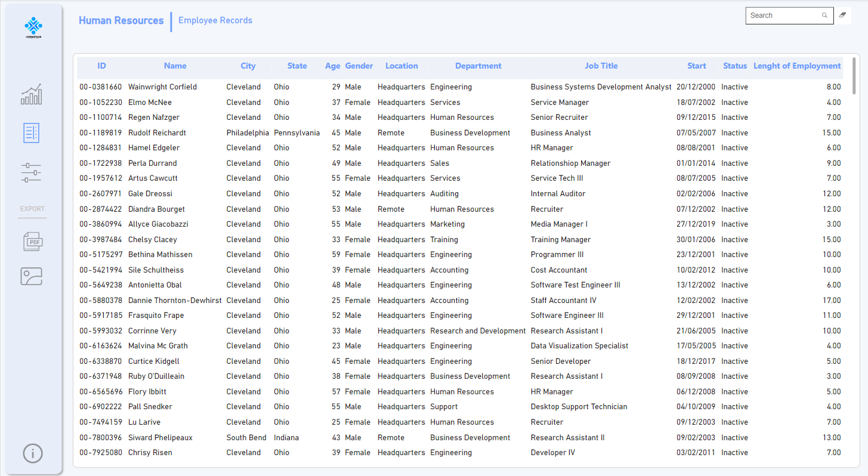Open the info icon at sidebar bottom
Screen dimensions: 868x476
point(33,453)
